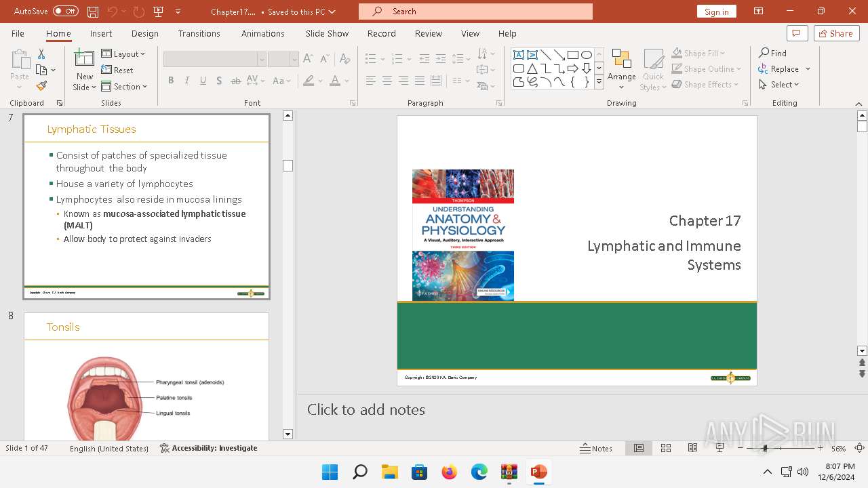
Task: Expand shapes gallery More arrow
Action: tap(599, 82)
